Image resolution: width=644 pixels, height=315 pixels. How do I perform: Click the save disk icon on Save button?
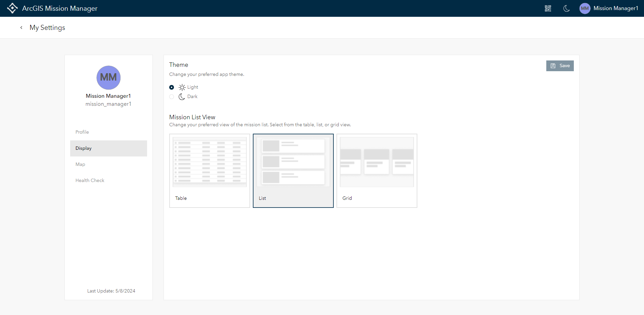553,65
